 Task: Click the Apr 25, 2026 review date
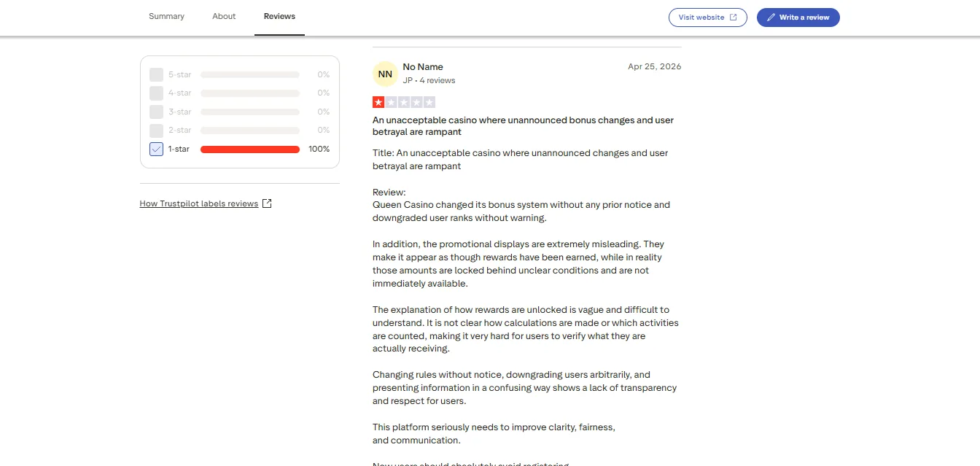tap(655, 66)
